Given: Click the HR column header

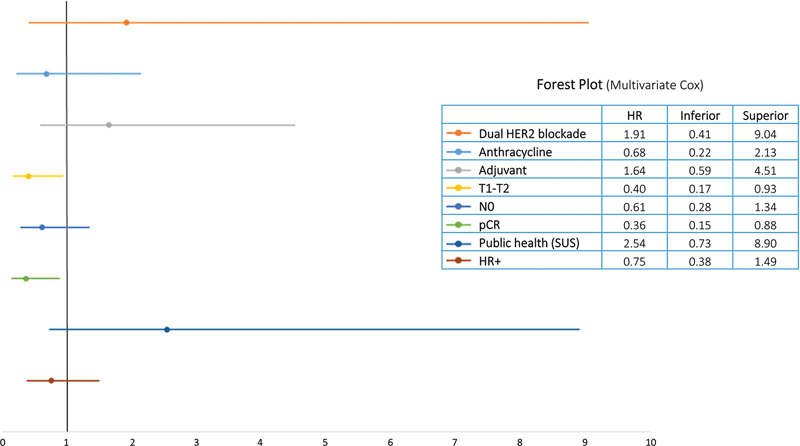Looking at the screenshot, I should (x=633, y=115).
